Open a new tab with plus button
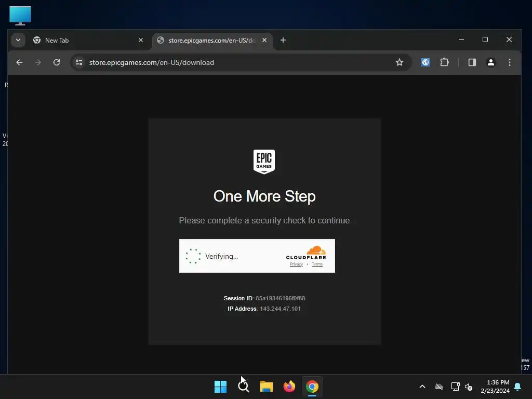The height and width of the screenshot is (399, 532). pos(283,40)
